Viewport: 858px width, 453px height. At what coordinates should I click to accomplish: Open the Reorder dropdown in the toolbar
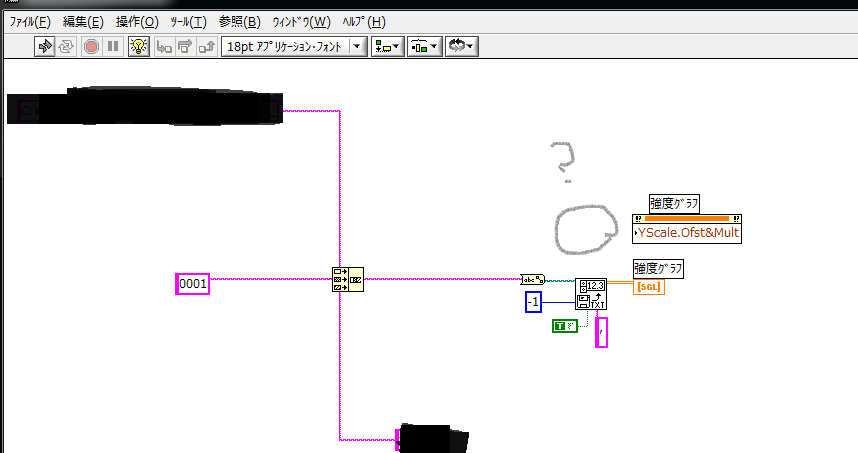[462, 47]
